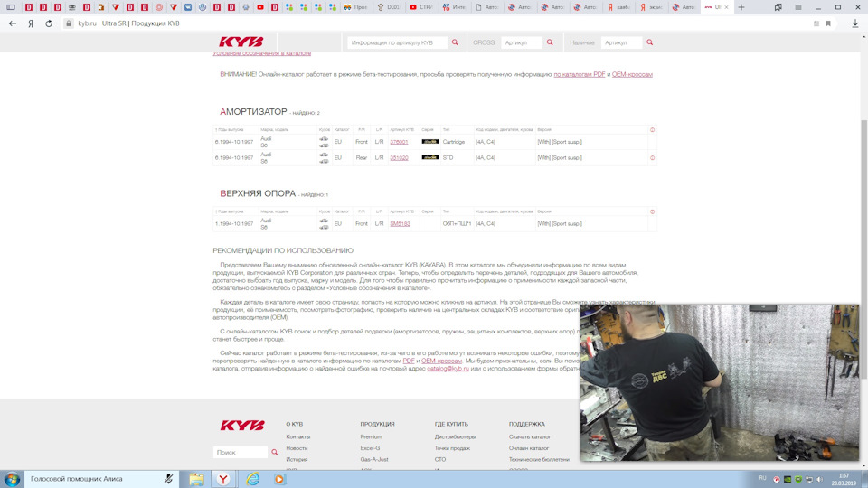Switch to the 'Инте' tab

tap(454, 7)
